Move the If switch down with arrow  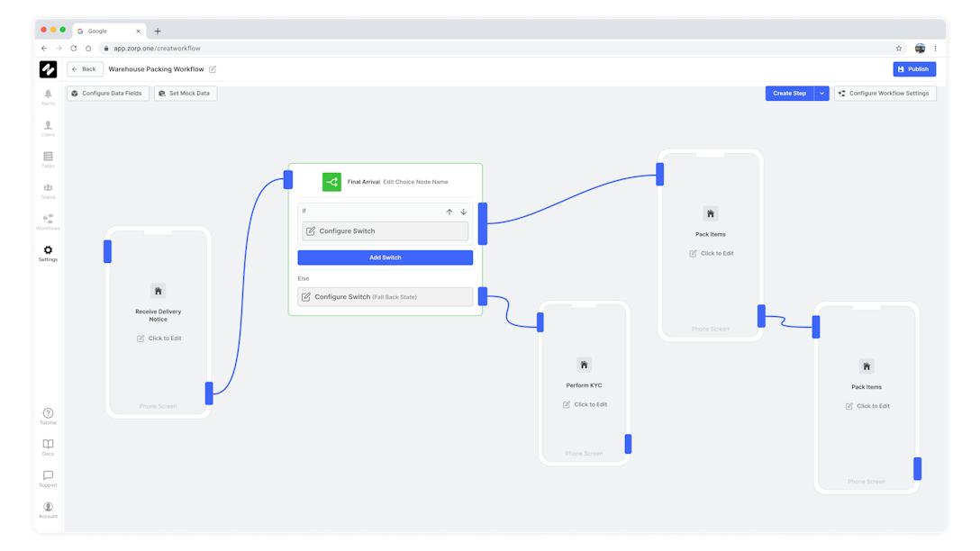tap(464, 212)
